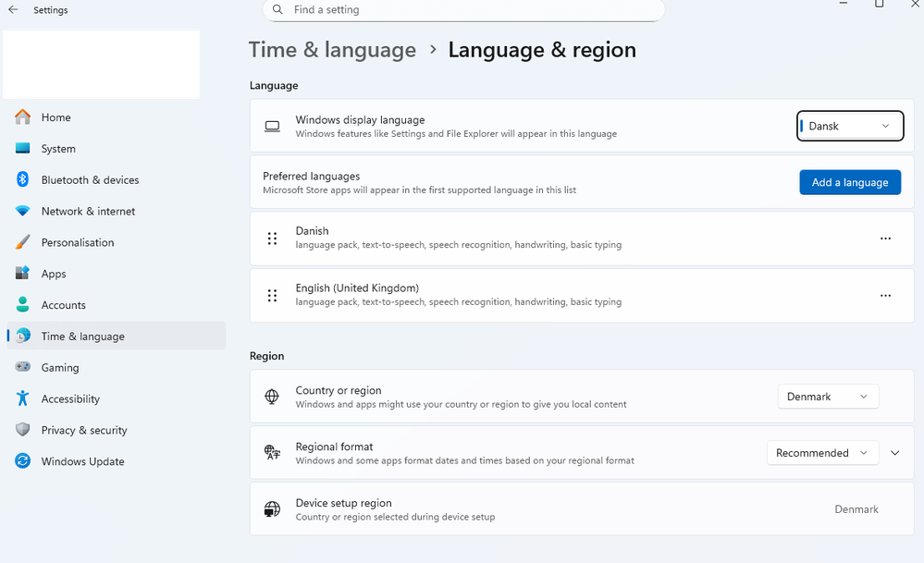Navigate to Time & language breadcrumb

[x=332, y=50]
